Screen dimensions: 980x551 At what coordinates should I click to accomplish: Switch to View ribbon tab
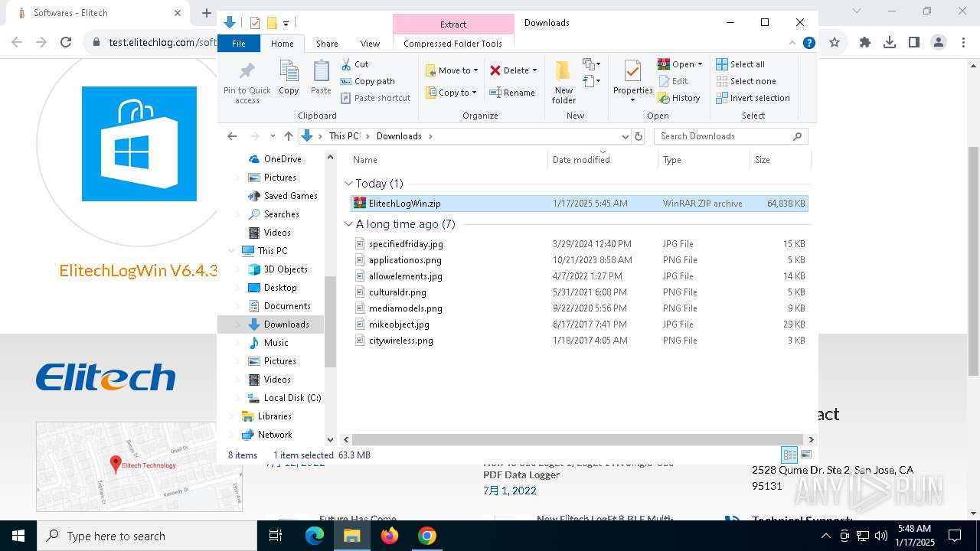pos(370,44)
